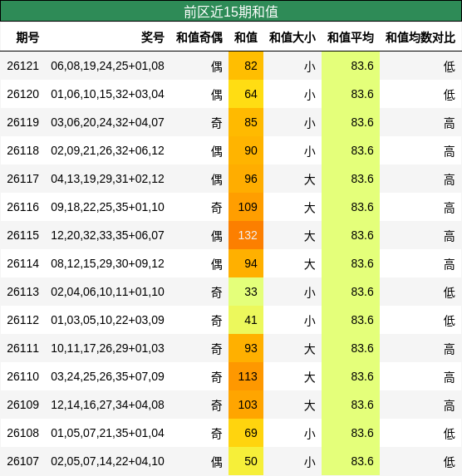Select period number 26116

tap(23, 207)
